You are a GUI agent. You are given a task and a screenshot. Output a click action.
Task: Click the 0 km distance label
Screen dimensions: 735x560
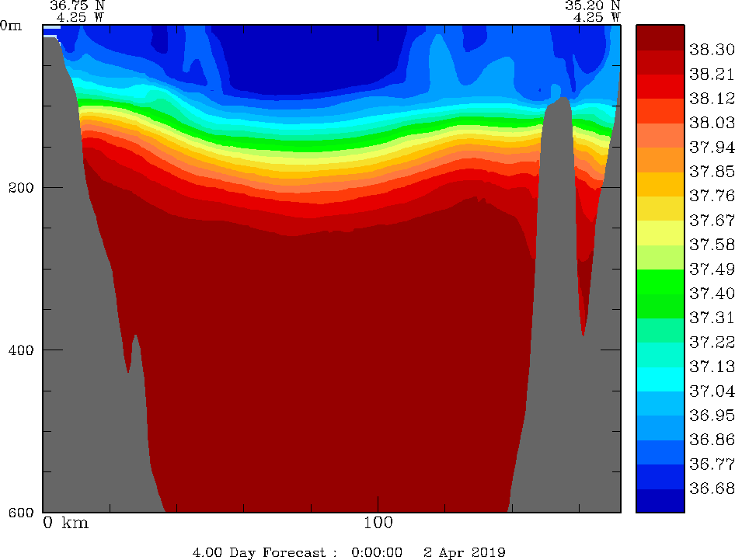65,523
